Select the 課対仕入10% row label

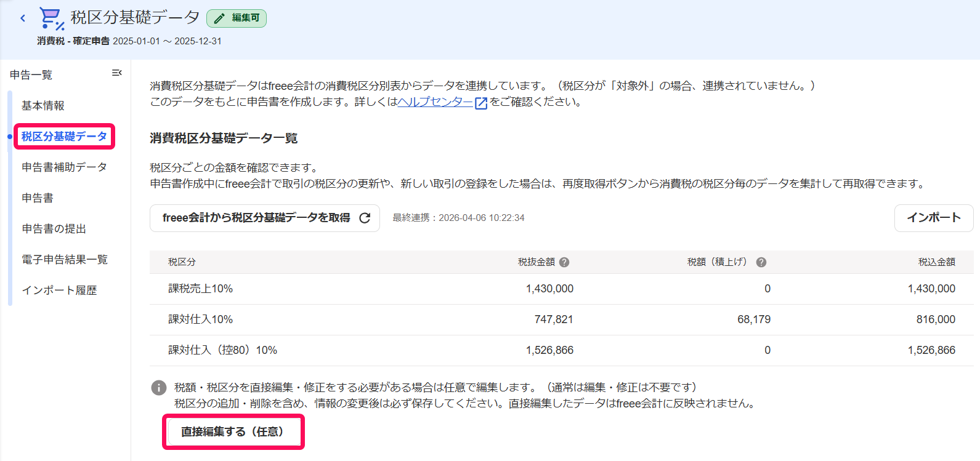200,319
